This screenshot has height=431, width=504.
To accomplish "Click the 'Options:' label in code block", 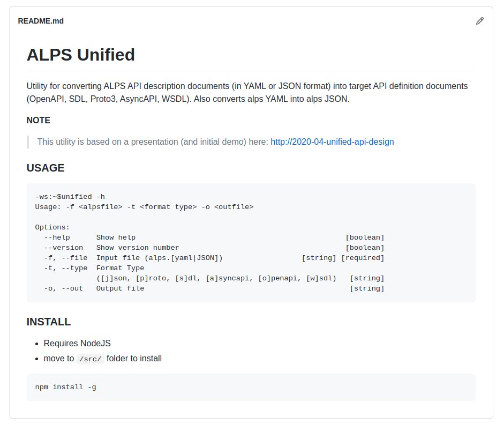I will [x=52, y=227].
